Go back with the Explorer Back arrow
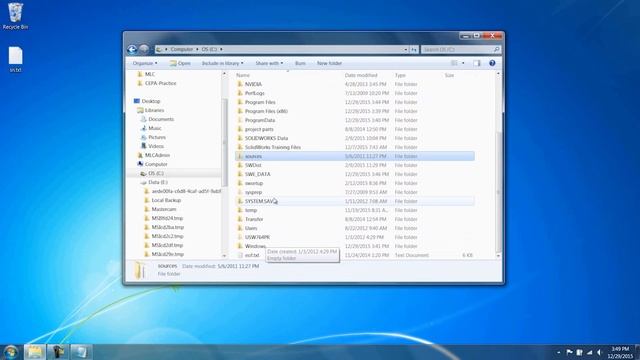 [x=132, y=49]
